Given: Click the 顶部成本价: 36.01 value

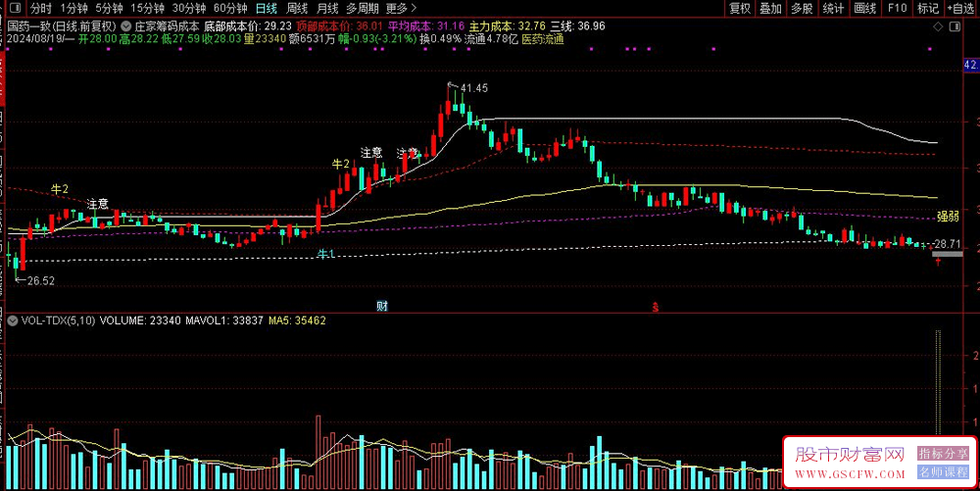Looking at the screenshot, I should tap(340, 26).
